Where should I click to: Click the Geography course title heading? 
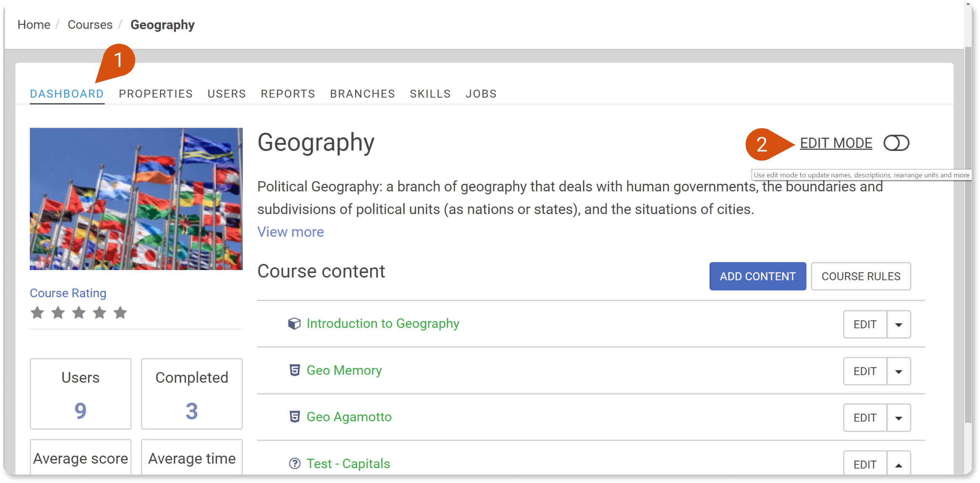pyautogui.click(x=316, y=143)
